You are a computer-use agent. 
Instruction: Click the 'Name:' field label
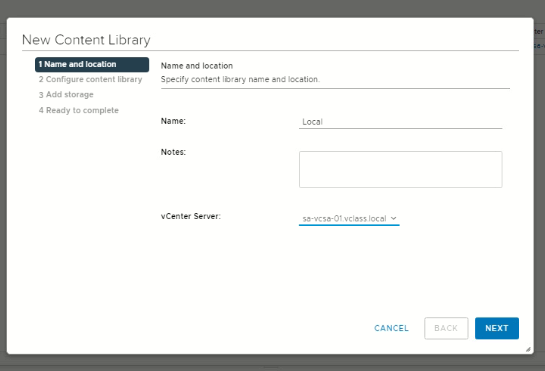pyautogui.click(x=173, y=121)
